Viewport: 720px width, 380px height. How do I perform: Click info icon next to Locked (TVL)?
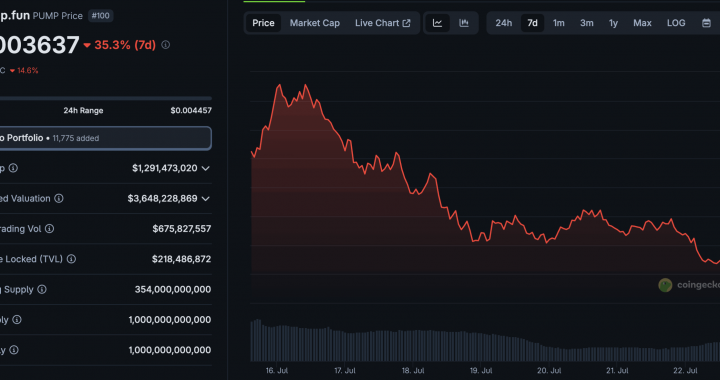[x=71, y=259]
